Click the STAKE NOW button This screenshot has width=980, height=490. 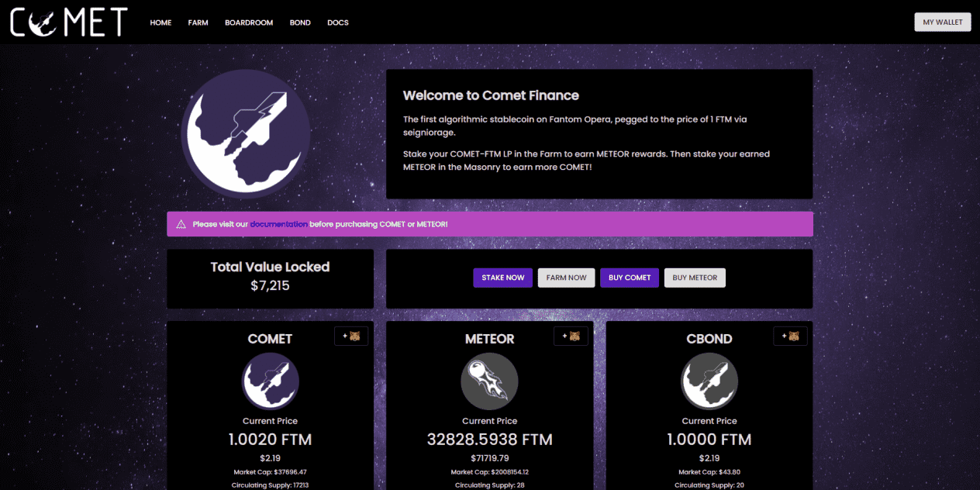point(503,278)
